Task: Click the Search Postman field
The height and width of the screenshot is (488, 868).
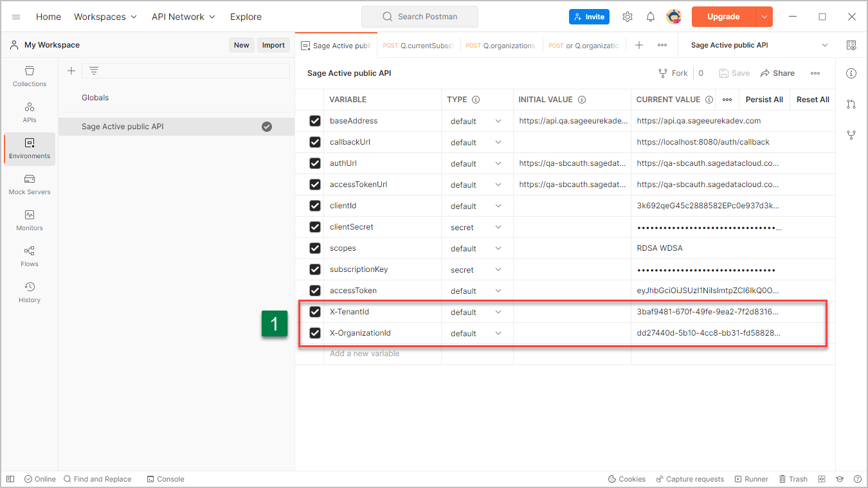Action: point(419,17)
